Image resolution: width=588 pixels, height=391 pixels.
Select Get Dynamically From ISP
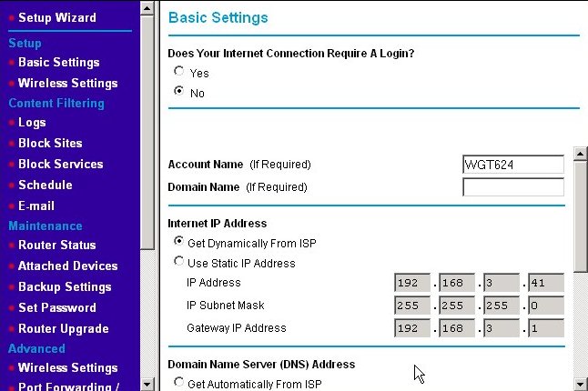pyautogui.click(x=179, y=242)
